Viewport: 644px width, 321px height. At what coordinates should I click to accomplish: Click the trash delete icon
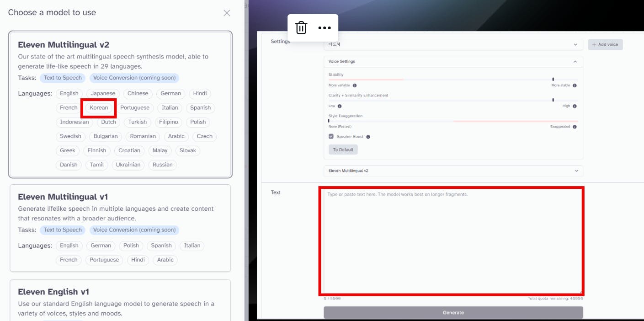[x=301, y=28]
